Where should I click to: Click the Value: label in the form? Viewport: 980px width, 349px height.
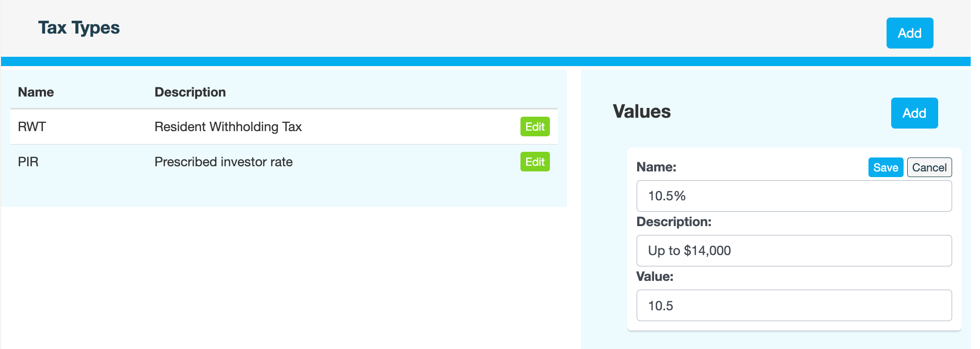pyautogui.click(x=654, y=276)
